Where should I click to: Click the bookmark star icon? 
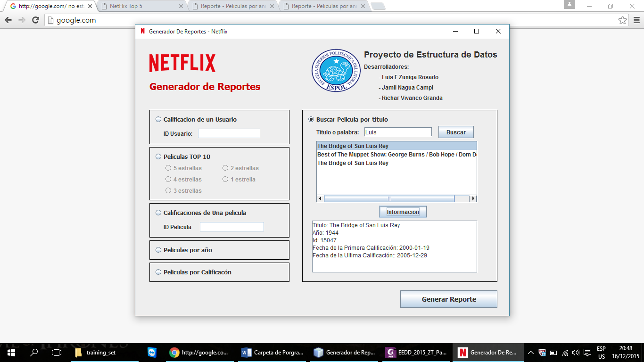click(x=623, y=20)
